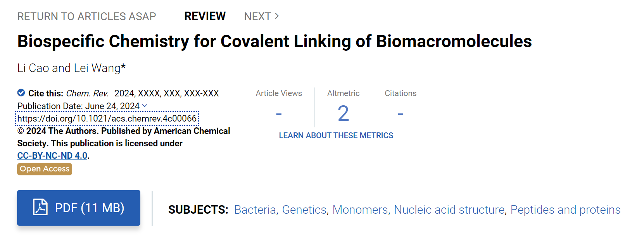Click the Citations metric value
This screenshot has width=644, height=240.
tap(401, 114)
